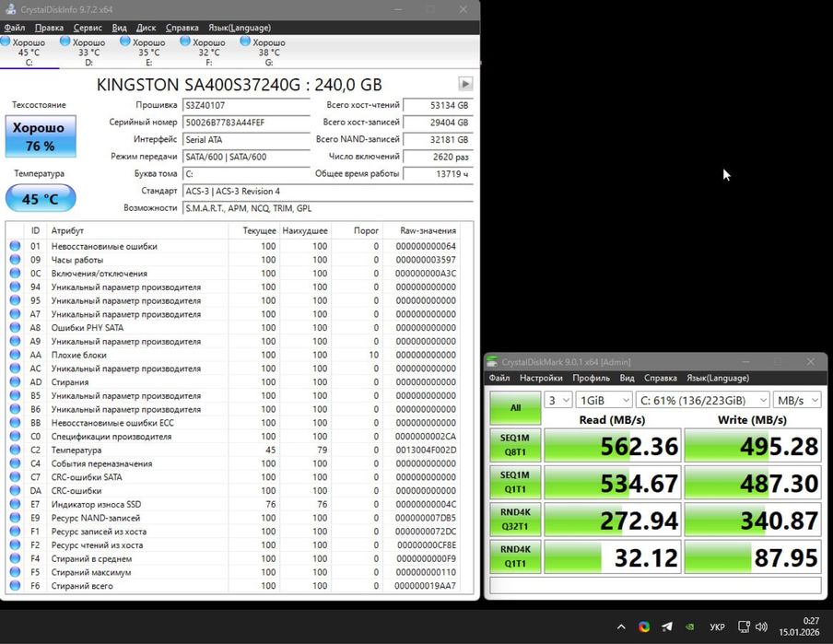Screen dimensions: 833x644
Task: Click raw value 00000000004C of SSD wear row
Action: 426,504
